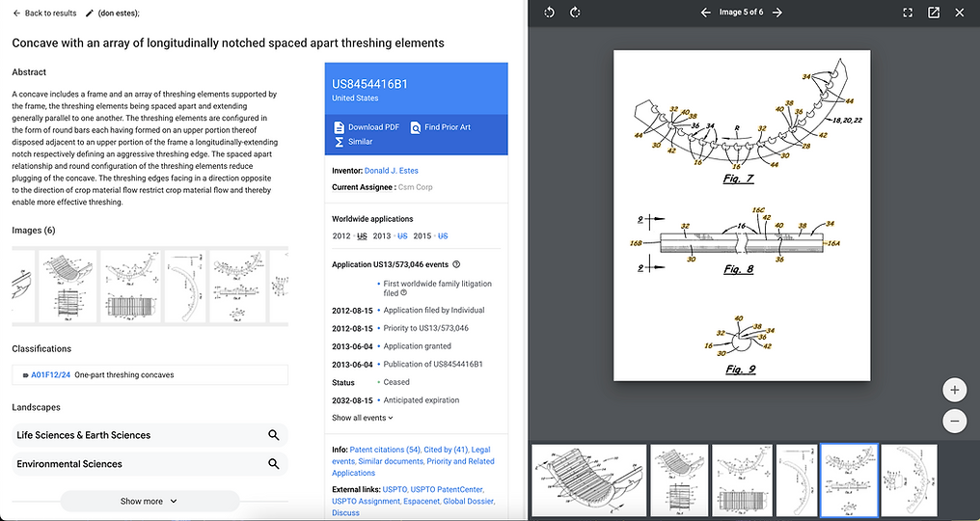Click the Find Prior Art icon
980x521 pixels.
tap(416, 127)
